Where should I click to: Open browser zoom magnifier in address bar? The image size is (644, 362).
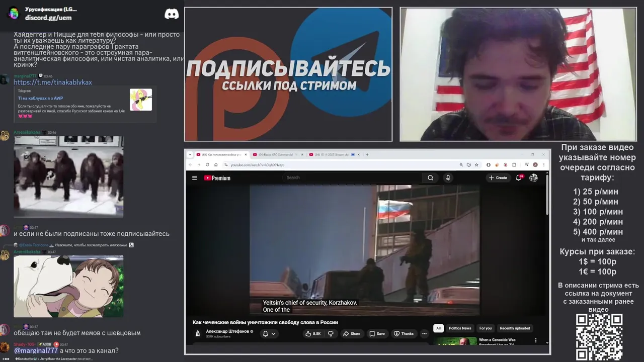[x=461, y=165]
